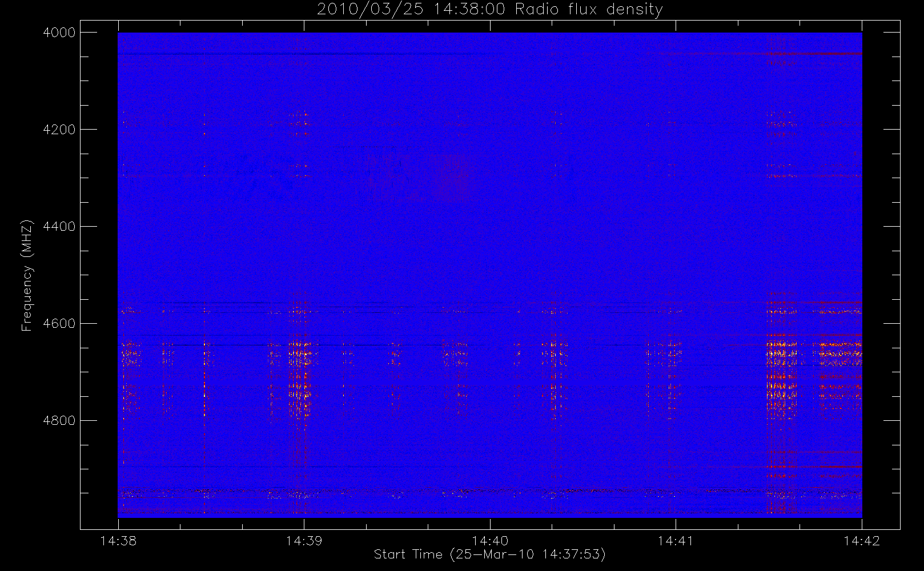This screenshot has height=571, width=924.
Task: Click the 4800 frequency tick label
Action: point(59,421)
